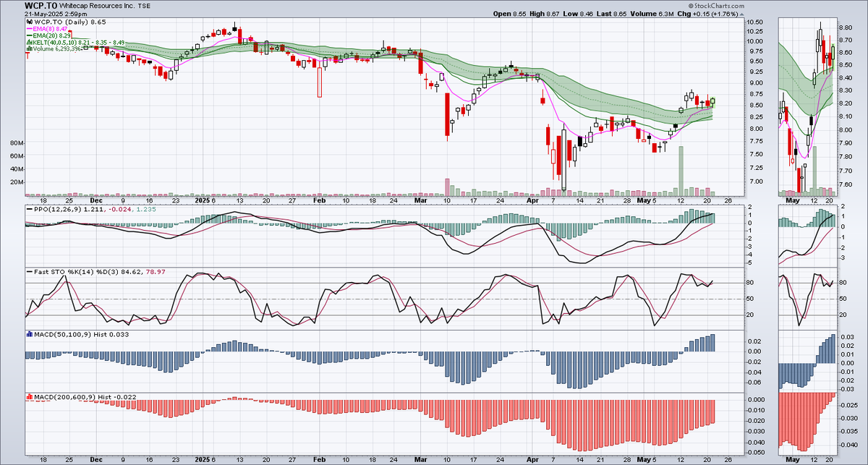This screenshot has width=868, height=465.
Task: Click the 20M volume axis label
Action: (x=15, y=182)
